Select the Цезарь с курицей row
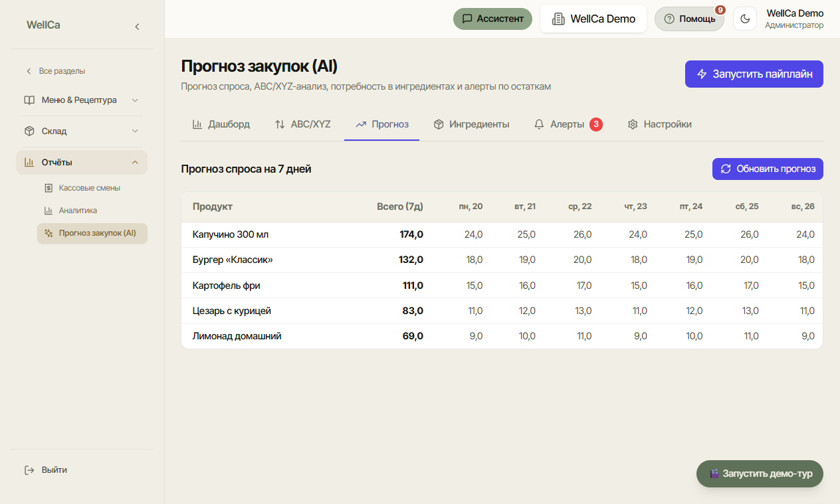 pyautogui.click(x=502, y=311)
